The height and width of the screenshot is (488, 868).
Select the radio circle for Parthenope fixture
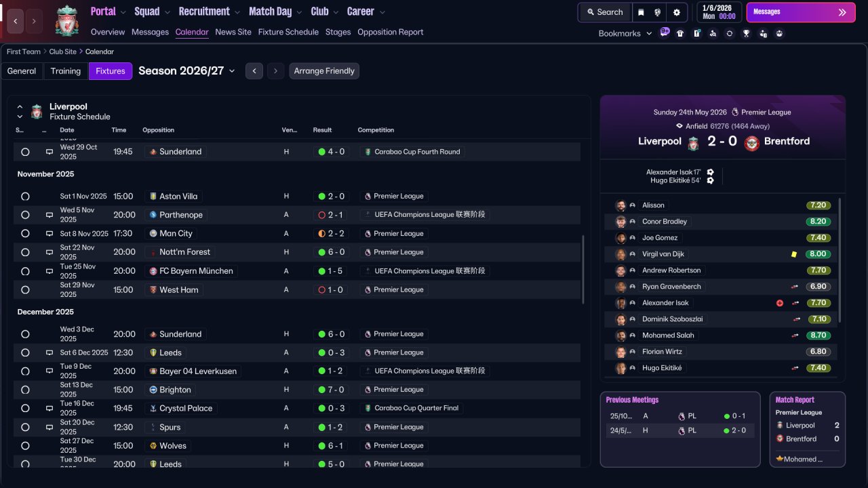25,215
